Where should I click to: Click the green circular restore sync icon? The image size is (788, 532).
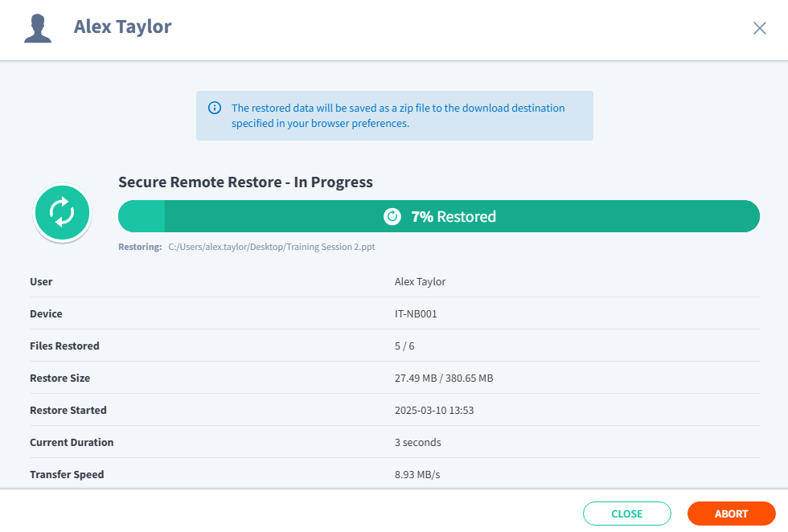pos(63,213)
